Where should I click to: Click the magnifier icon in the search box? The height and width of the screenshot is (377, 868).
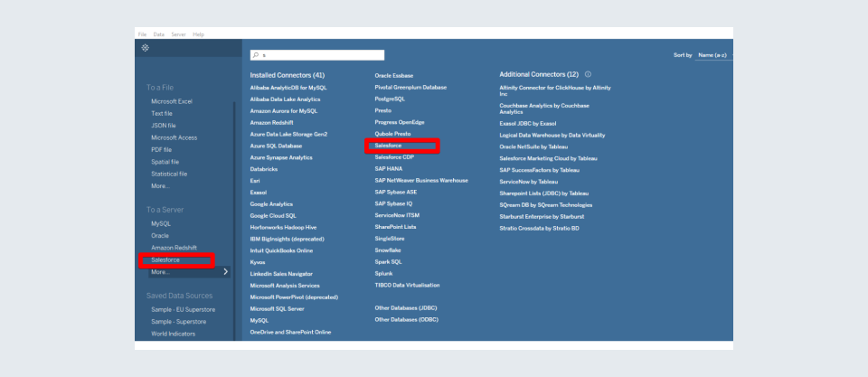[257, 55]
